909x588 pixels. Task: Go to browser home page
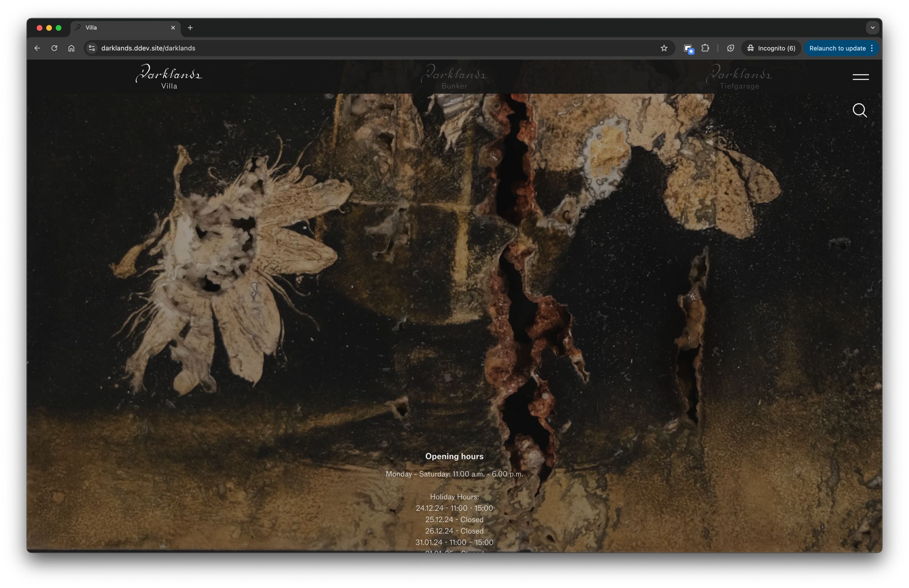click(x=71, y=48)
